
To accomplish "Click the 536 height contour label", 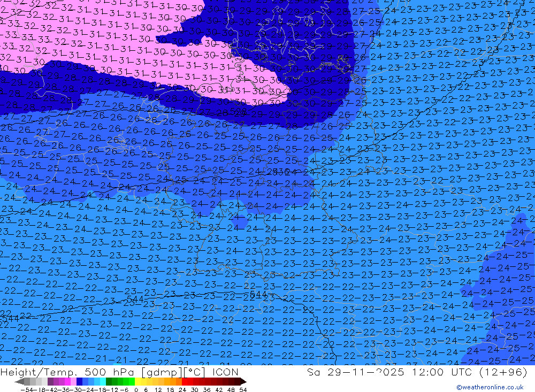I will point(281,171).
